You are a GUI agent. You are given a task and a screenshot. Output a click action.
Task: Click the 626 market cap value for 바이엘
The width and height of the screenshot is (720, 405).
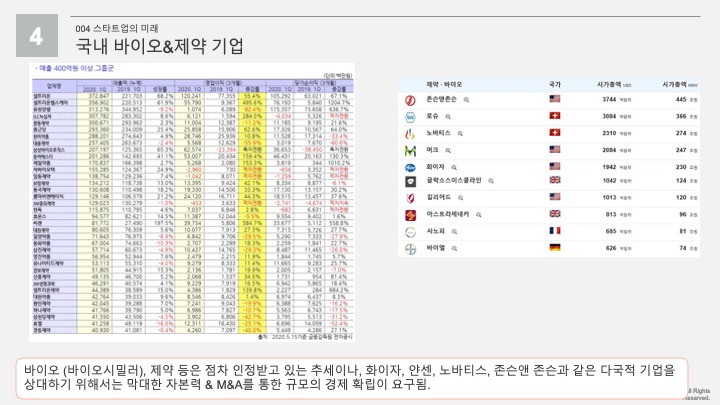point(611,248)
